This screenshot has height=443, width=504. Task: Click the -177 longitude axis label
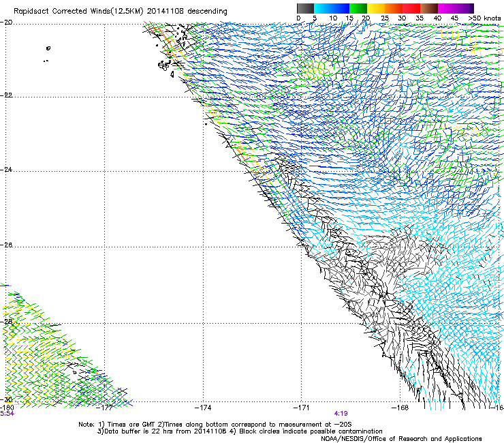(x=104, y=408)
